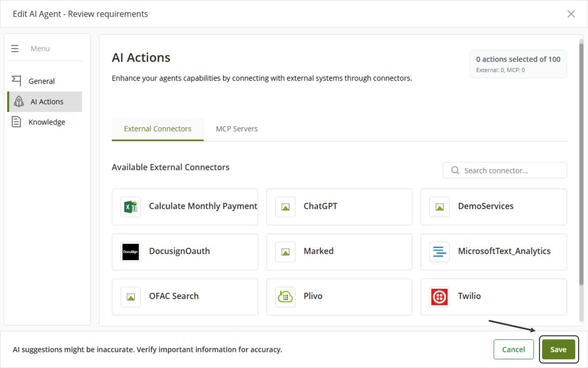Select the Marked connector card

tap(339, 252)
